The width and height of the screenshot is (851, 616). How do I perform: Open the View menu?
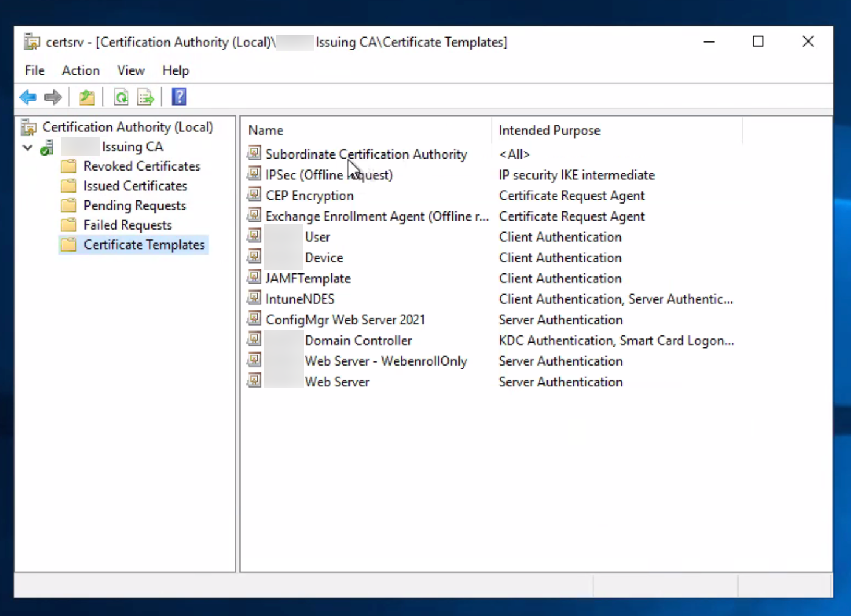(x=131, y=70)
